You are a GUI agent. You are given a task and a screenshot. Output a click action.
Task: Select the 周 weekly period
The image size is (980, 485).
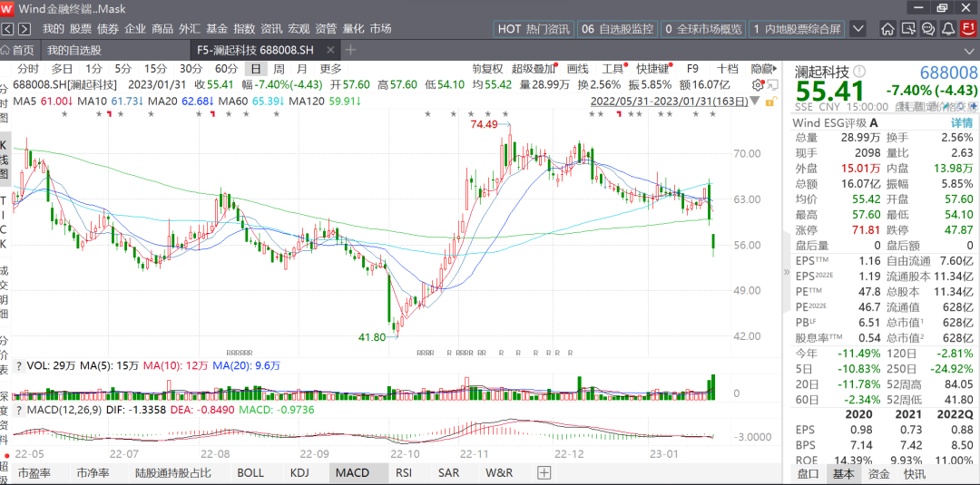coord(279,69)
